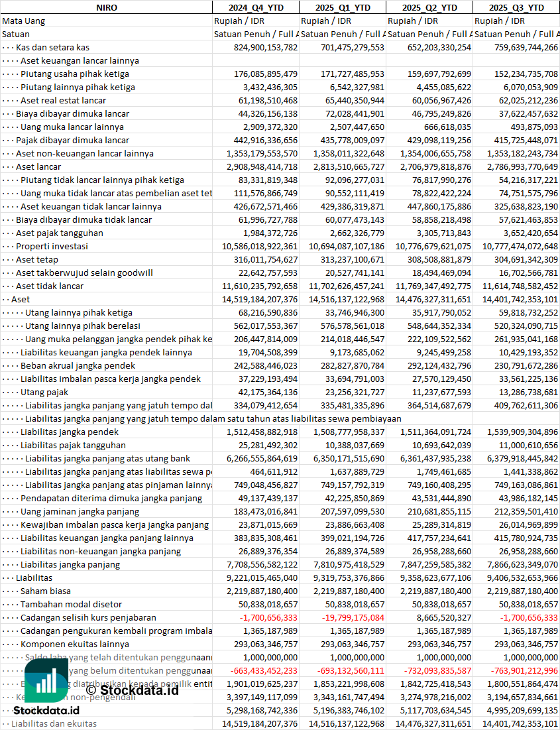560x730 pixels.
Task: Click value 5,298,168,742,336
Action: point(262,711)
